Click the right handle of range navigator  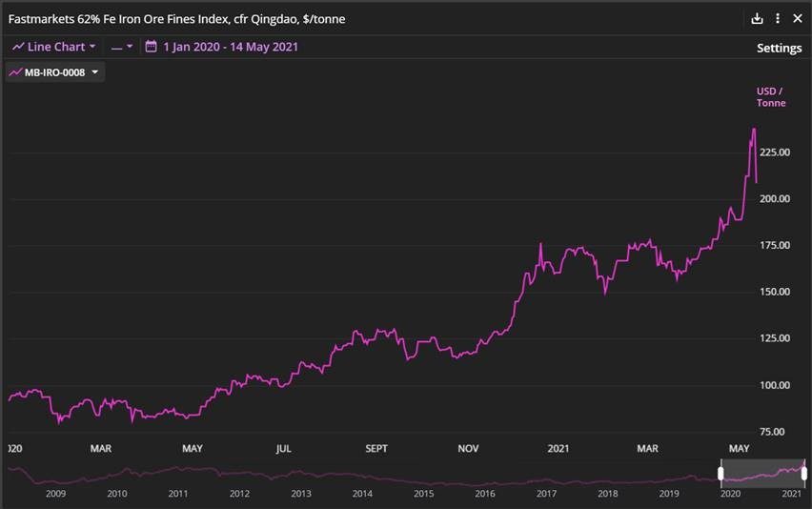point(804,473)
